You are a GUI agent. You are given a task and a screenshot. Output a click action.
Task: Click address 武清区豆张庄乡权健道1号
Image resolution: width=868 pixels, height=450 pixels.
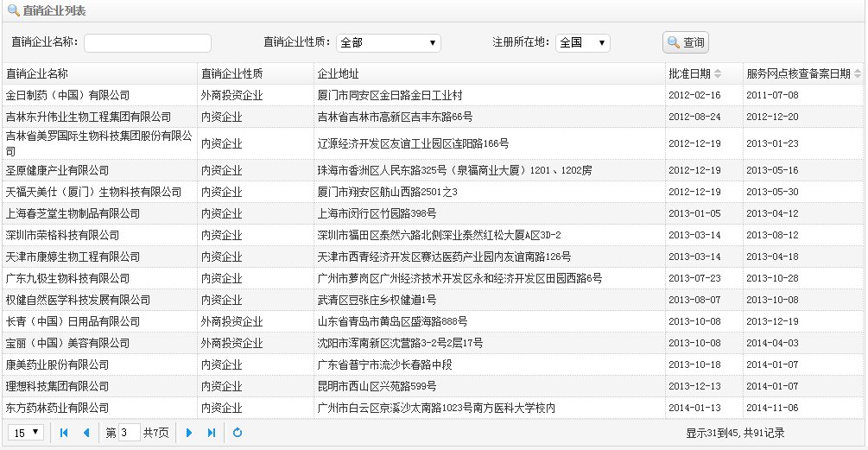click(x=377, y=300)
